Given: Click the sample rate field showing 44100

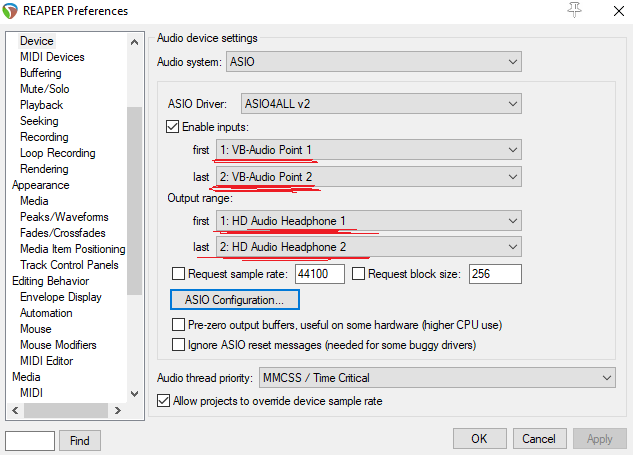Looking at the screenshot, I should 320,274.
